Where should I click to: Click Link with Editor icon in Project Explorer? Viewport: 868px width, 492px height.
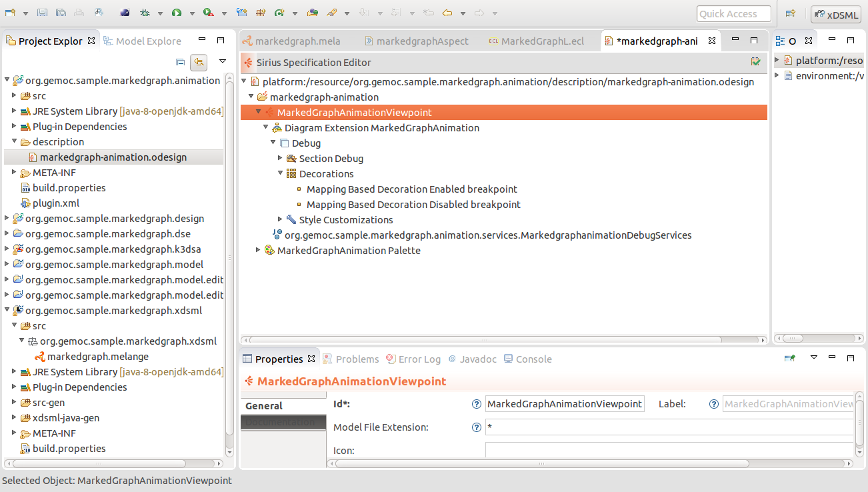click(199, 62)
